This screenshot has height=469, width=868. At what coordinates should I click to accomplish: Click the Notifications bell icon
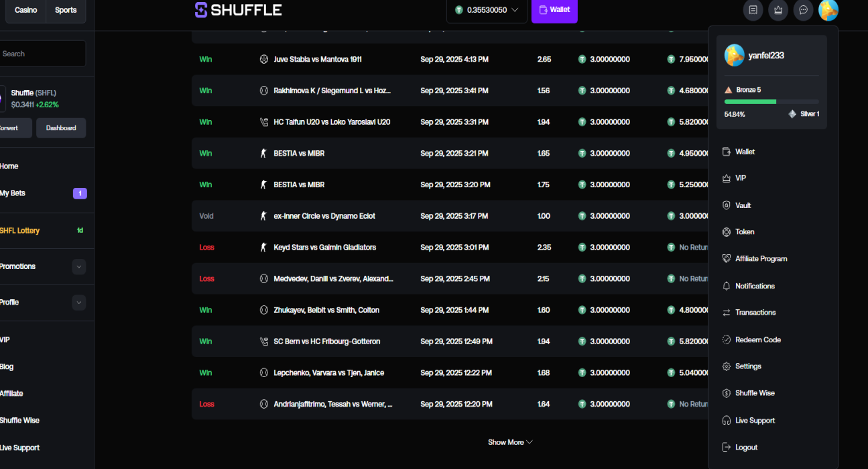pyautogui.click(x=726, y=286)
